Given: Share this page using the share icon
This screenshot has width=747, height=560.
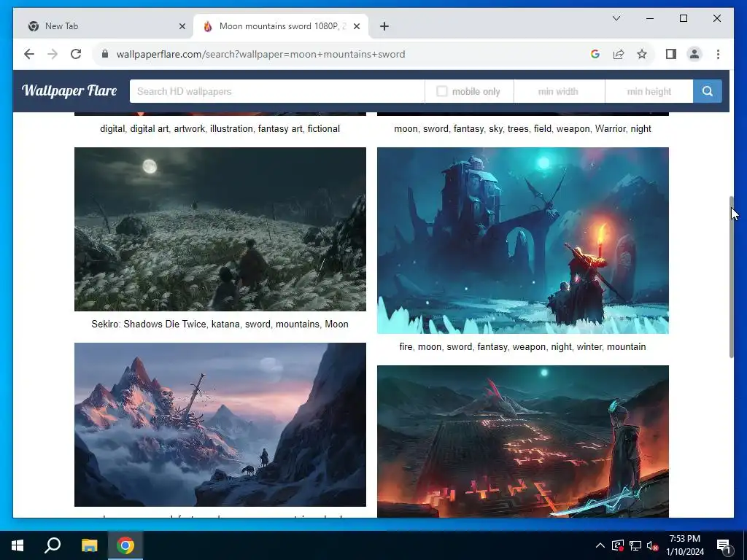Looking at the screenshot, I should pos(619,54).
